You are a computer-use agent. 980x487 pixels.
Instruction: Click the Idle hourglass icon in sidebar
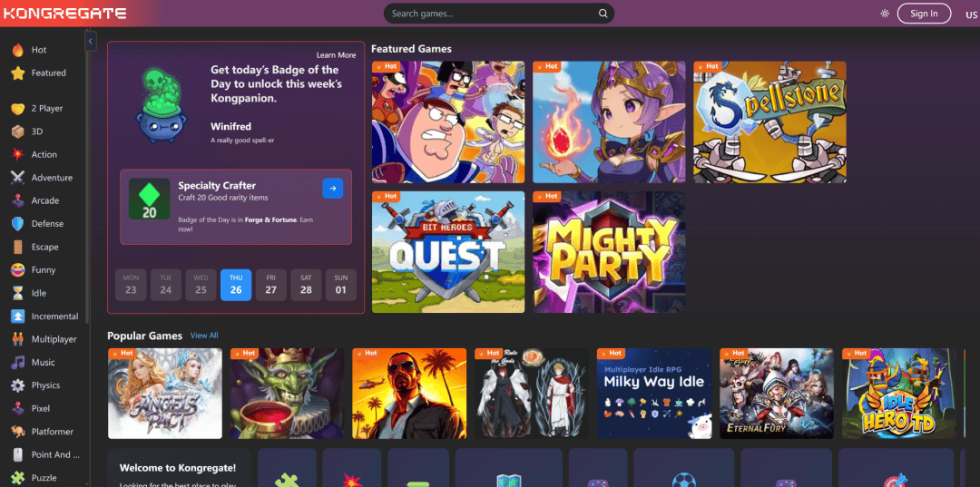17,294
